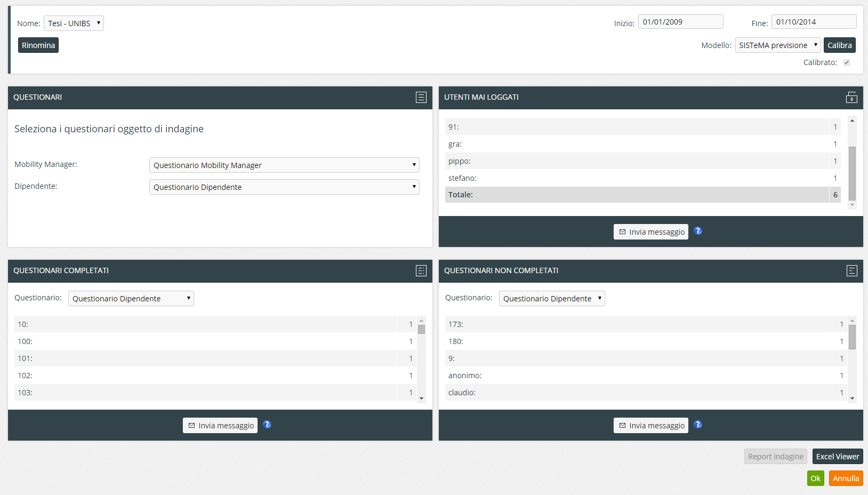Open help icon in Questionari Non Completati footer
868x495 pixels.
pos(698,425)
